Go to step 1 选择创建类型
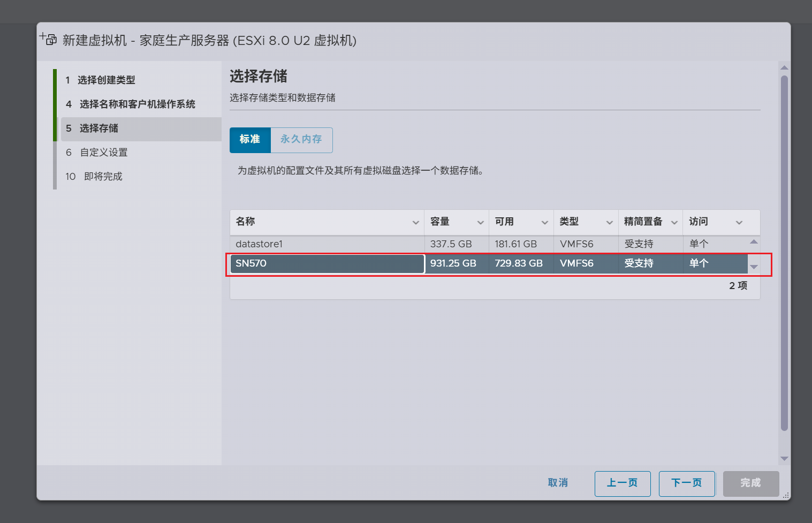The height and width of the screenshot is (523, 812). tap(106, 80)
